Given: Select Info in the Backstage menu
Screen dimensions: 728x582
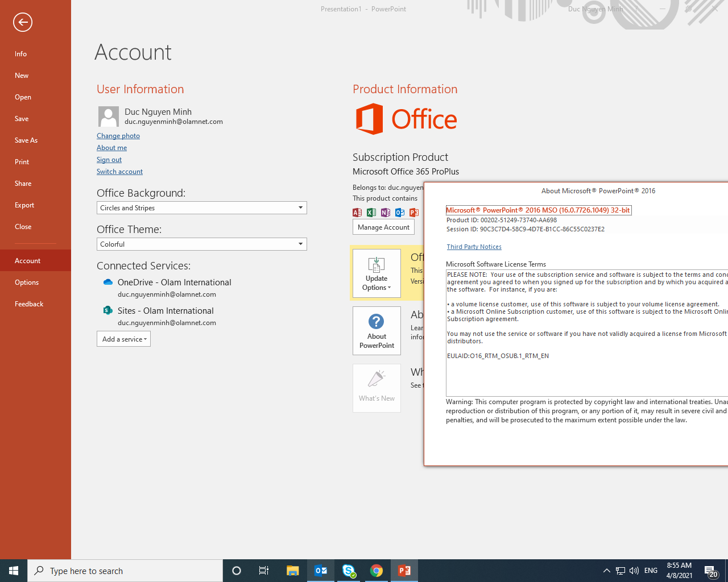Looking at the screenshot, I should [35, 54].
